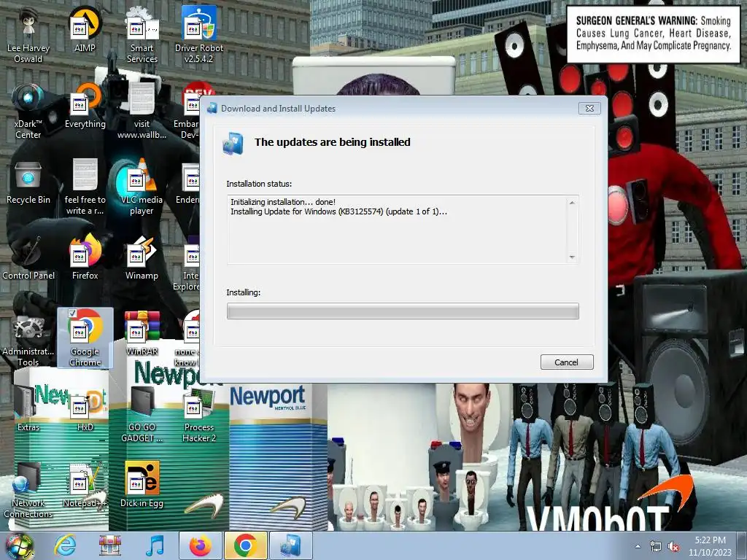Open Smart Services desktop shortcut
Image resolution: width=747 pixels, height=560 pixels.
142,36
